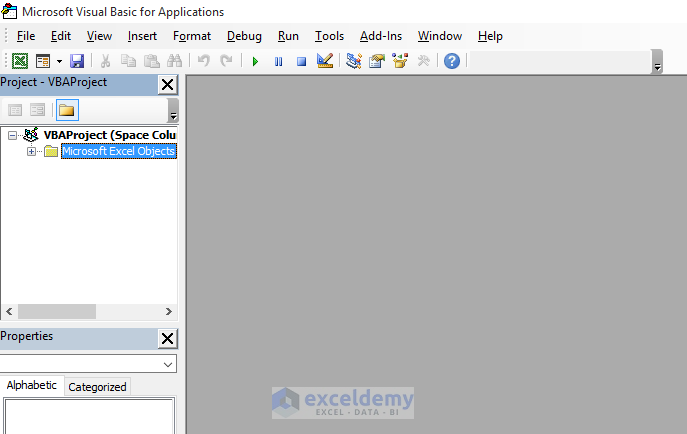Open the Properties object dropdown

coord(168,364)
